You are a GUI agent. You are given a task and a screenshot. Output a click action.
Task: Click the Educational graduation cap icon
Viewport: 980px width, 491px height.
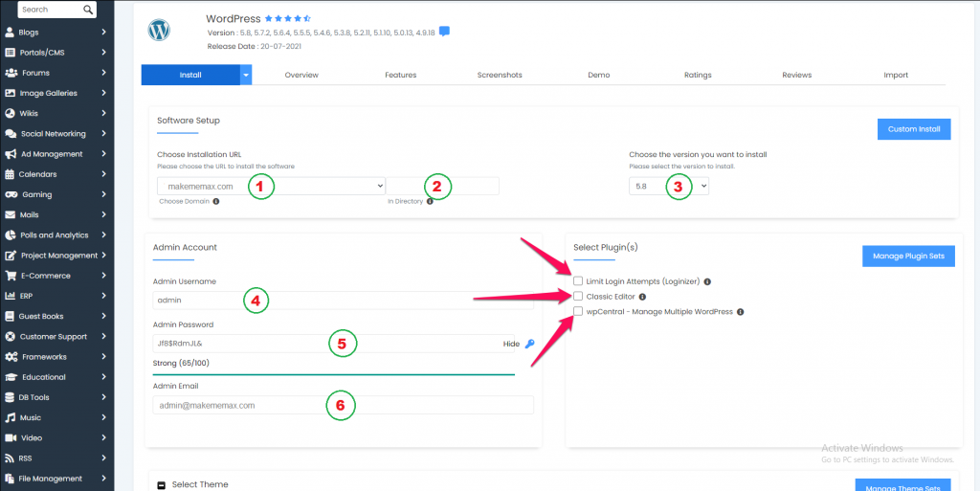tap(11, 377)
